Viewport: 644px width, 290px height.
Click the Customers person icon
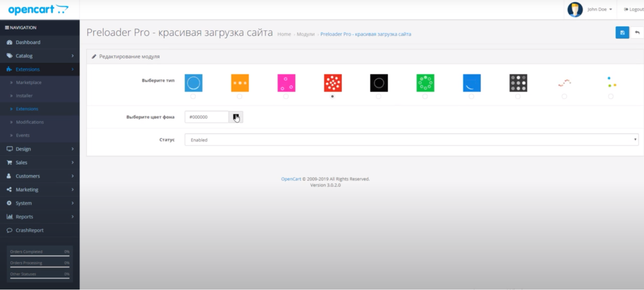pos(9,176)
